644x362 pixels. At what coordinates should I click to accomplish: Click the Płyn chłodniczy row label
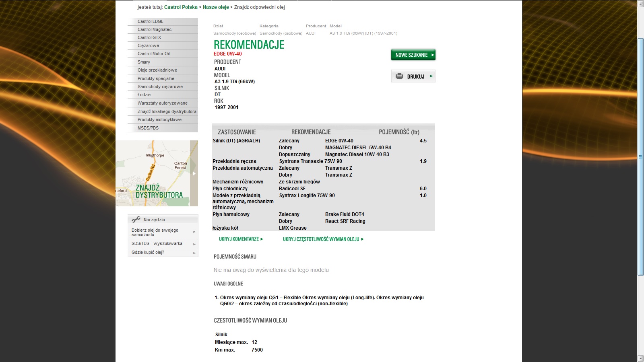230,189
